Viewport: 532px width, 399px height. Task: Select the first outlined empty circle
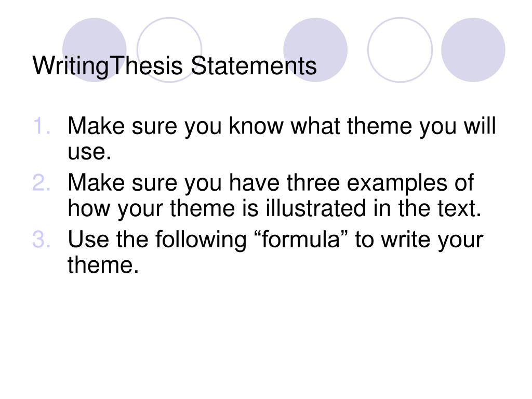(x=169, y=50)
